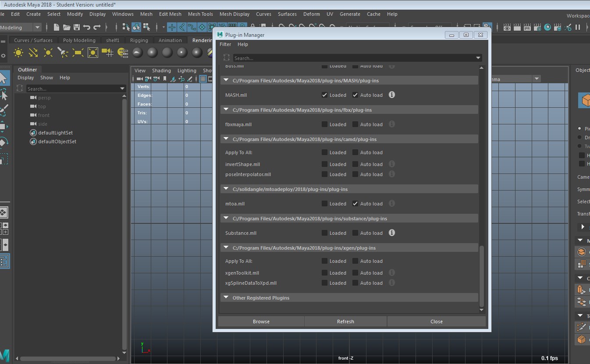
Task: Open Render Settings clapperboard gear icon
Action: tap(537, 27)
